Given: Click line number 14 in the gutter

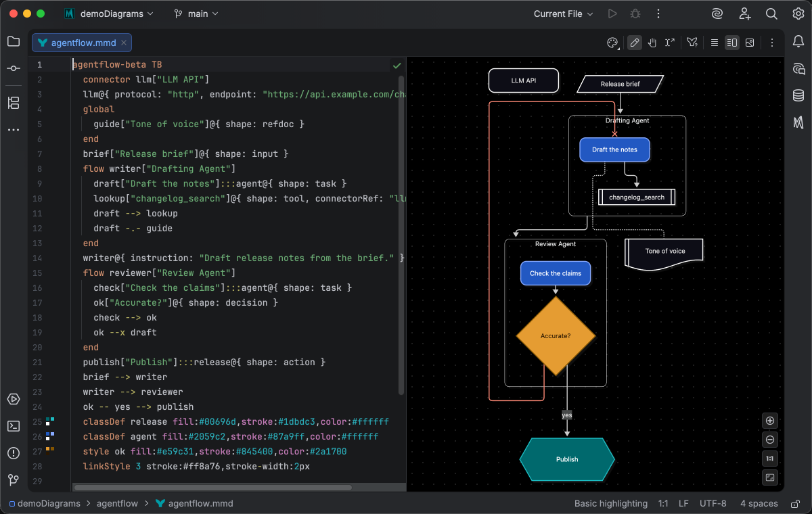Looking at the screenshot, I should [x=37, y=258].
